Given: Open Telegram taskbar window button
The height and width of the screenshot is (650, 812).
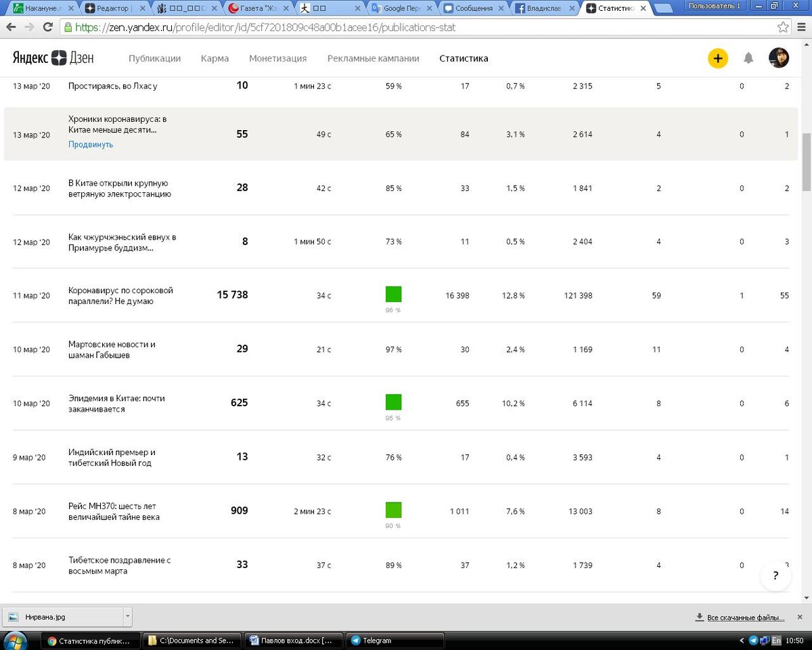Looking at the screenshot, I should [394, 640].
